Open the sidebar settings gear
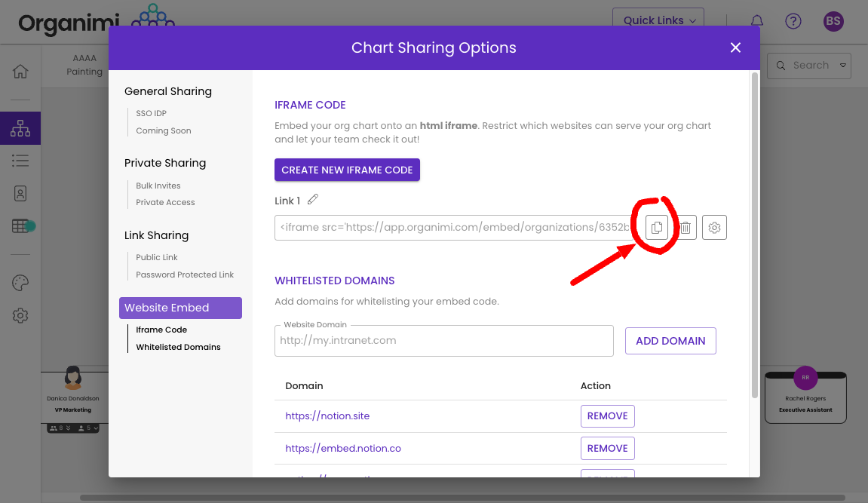868x503 pixels. (20, 315)
